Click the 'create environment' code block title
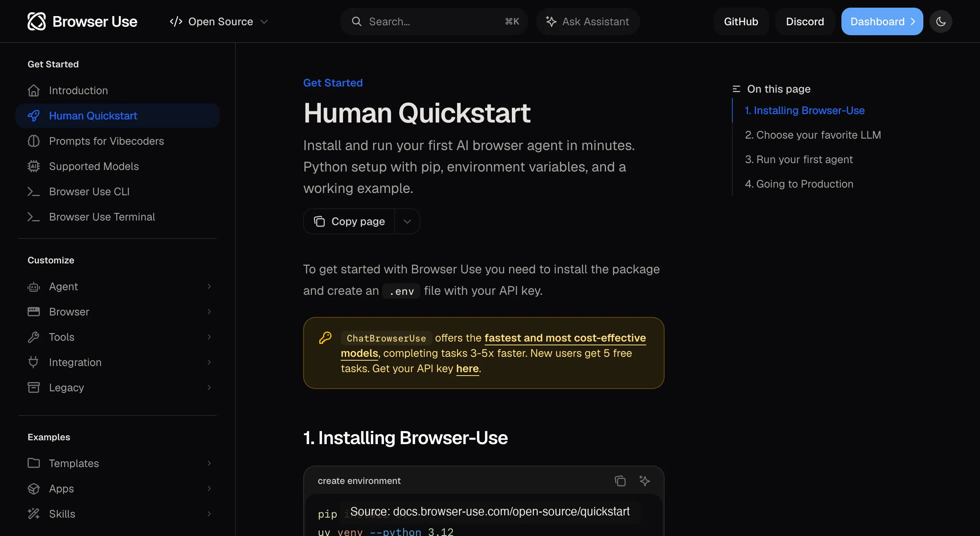The image size is (980, 536). coord(359,481)
